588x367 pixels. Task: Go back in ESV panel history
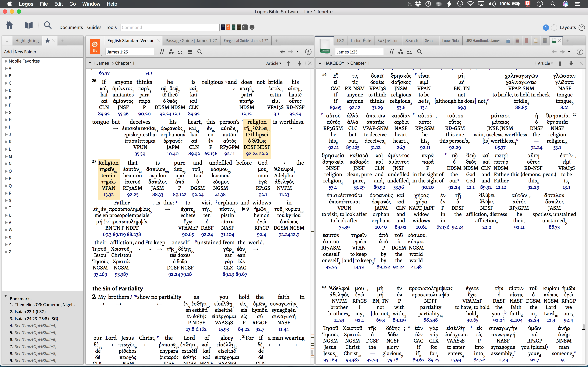click(282, 52)
